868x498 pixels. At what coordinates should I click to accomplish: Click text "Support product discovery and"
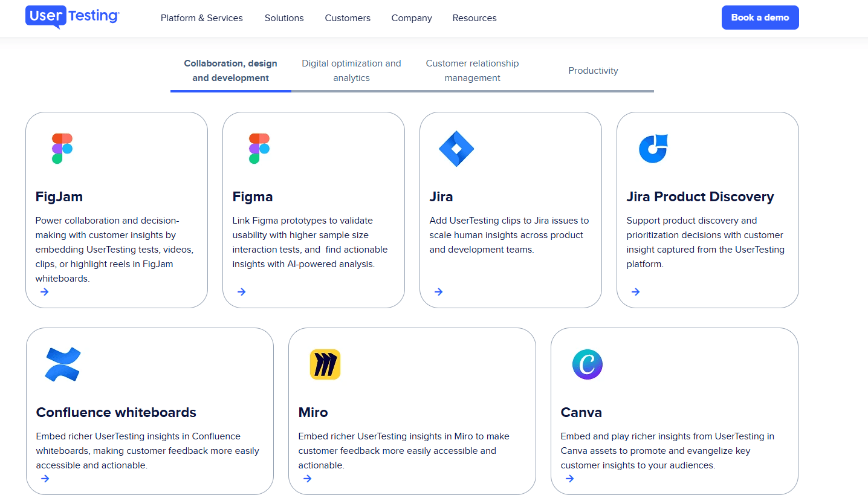(692, 221)
